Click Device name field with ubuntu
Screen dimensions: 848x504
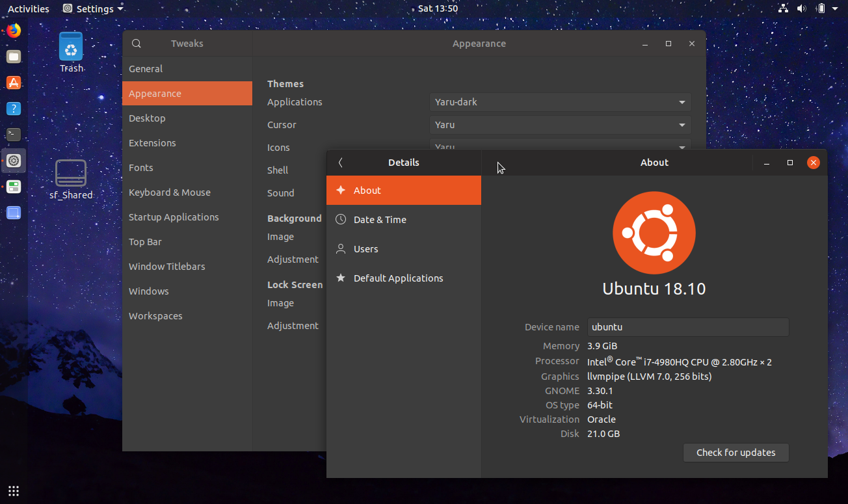click(688, 327)
